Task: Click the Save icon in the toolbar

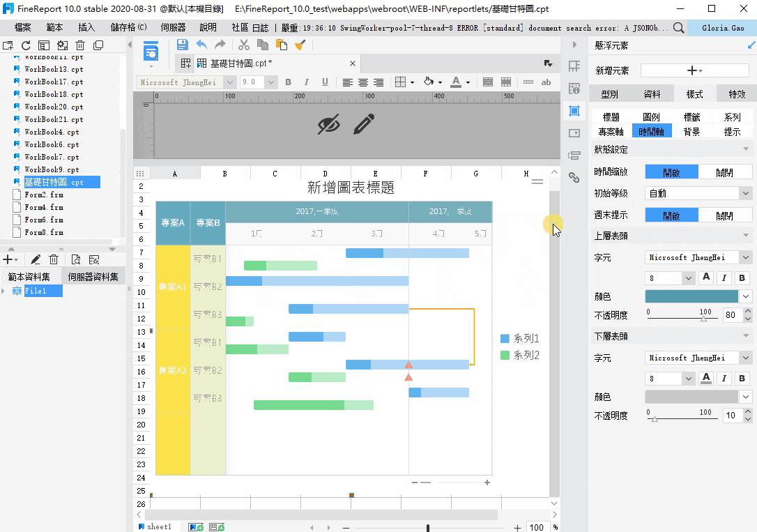Action: tap(182, 45)
